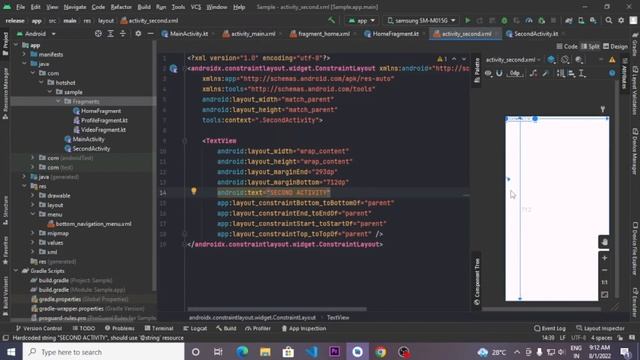The image size is (640, 360).
Task: Open the view options eye icon in design toolbar
Action: 488,73
